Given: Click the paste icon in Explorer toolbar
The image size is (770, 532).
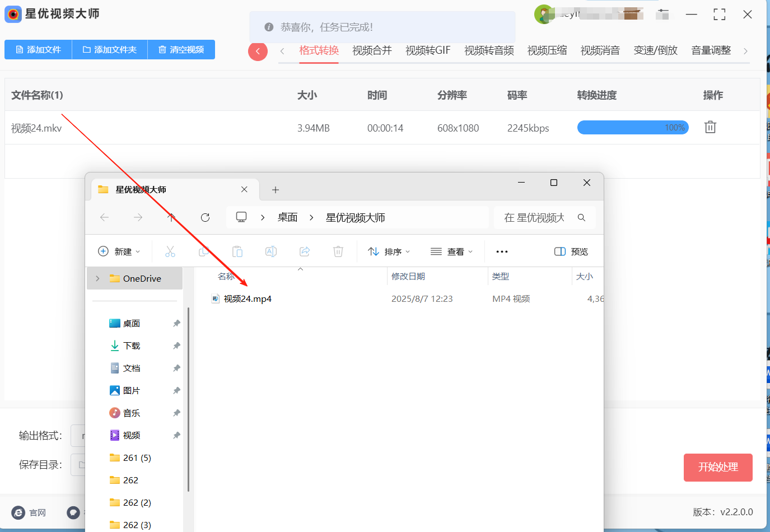Looking at the screenshot, I should [237, 251].
